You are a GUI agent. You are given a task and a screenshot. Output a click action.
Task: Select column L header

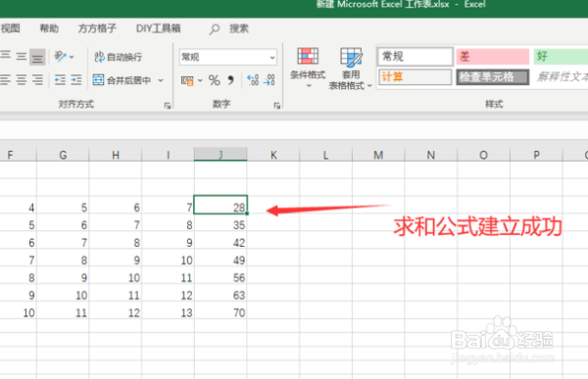click(326, 155)
